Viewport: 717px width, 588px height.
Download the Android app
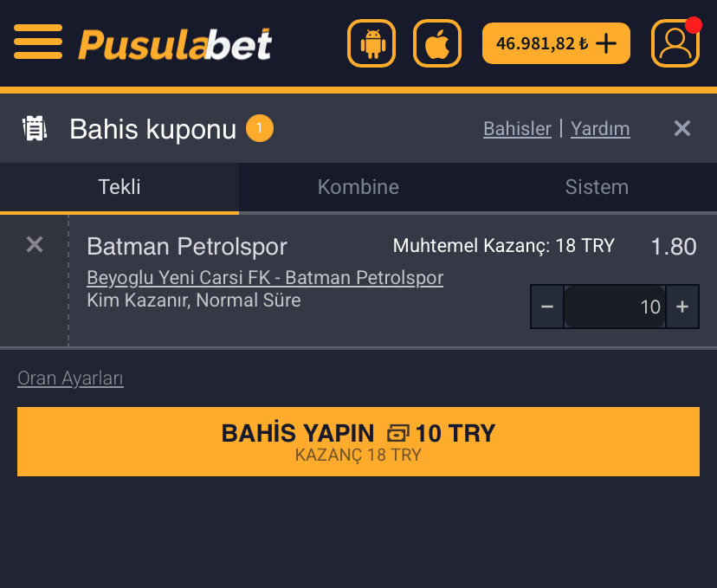371,43
